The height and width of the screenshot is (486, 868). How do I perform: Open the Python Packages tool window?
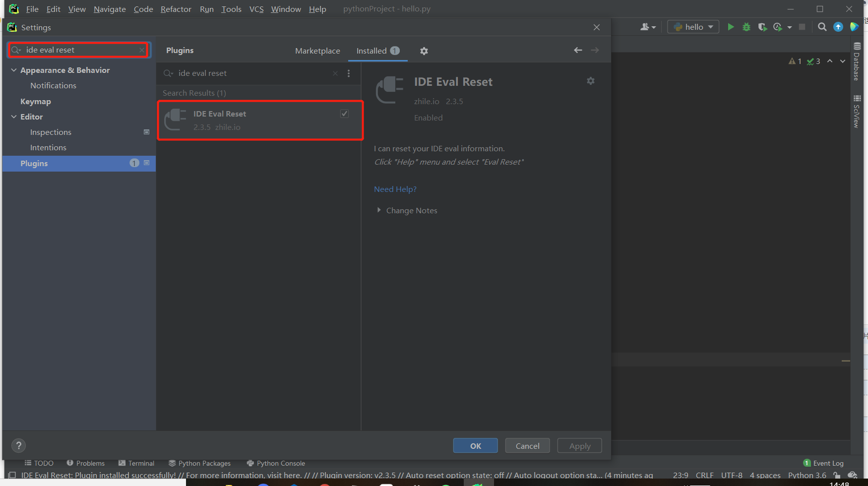tap(199, 463)
